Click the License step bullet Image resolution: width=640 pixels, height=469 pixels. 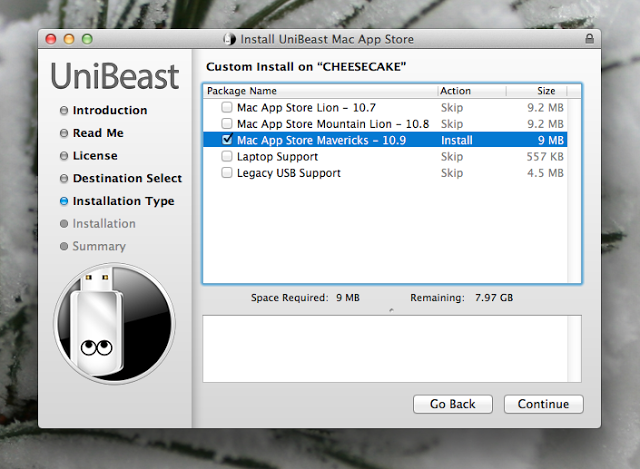click(x=64, y=156)
